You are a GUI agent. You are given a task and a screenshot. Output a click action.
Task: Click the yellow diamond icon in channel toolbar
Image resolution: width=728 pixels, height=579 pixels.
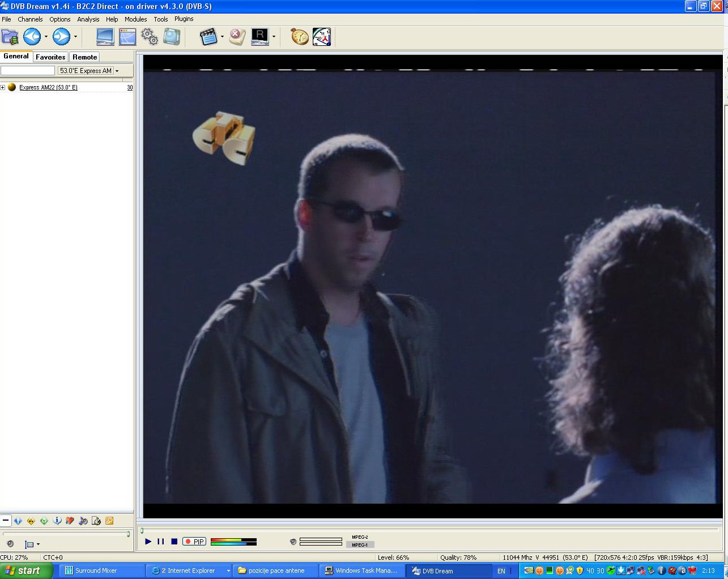[x=31, y=521]
